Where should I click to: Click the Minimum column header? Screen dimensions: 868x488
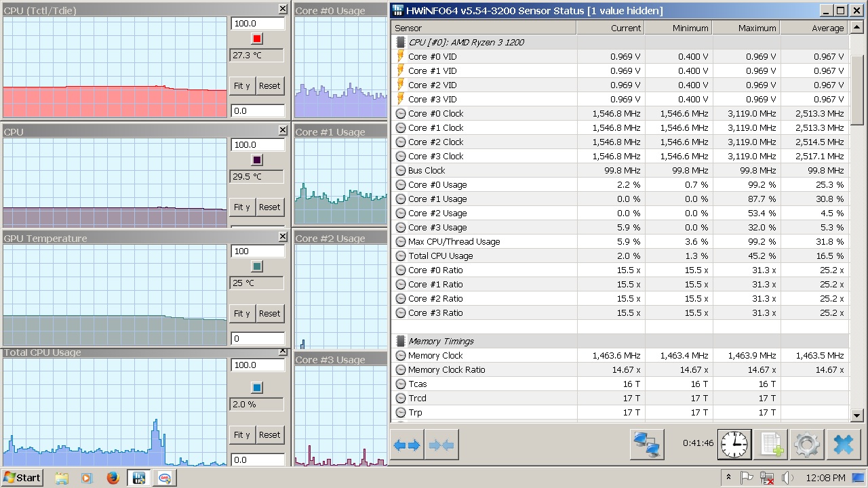pos(678,28)
